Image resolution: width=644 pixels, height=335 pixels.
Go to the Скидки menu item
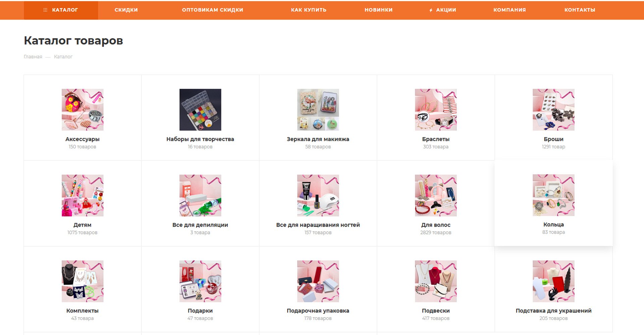(126, 10)
